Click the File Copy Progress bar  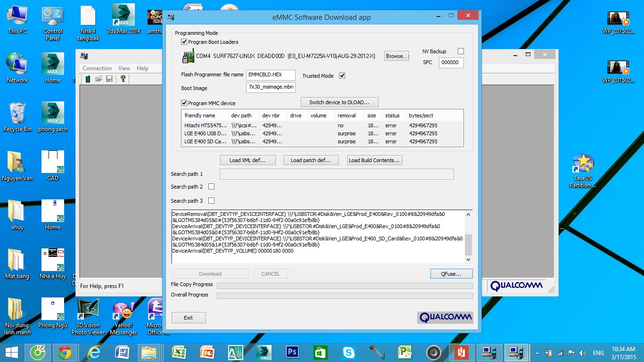click(345, 286)
